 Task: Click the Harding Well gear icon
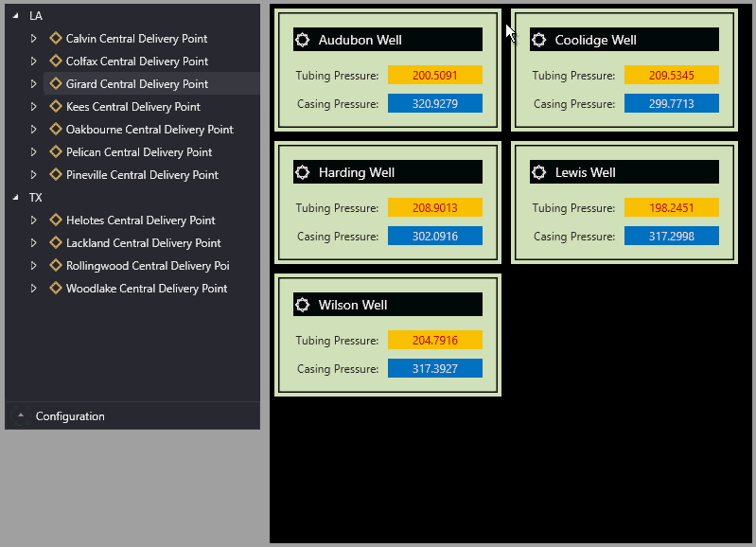[302, 172]
